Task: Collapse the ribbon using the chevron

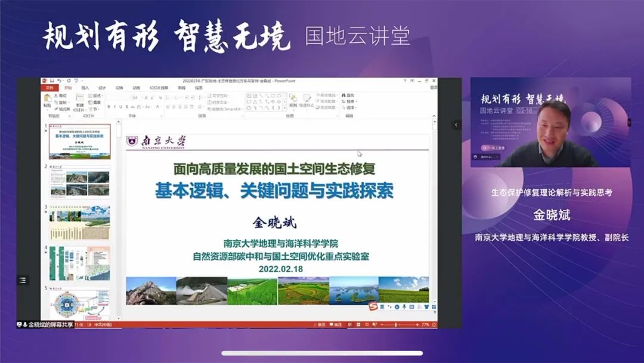Action: pos(434,116)
